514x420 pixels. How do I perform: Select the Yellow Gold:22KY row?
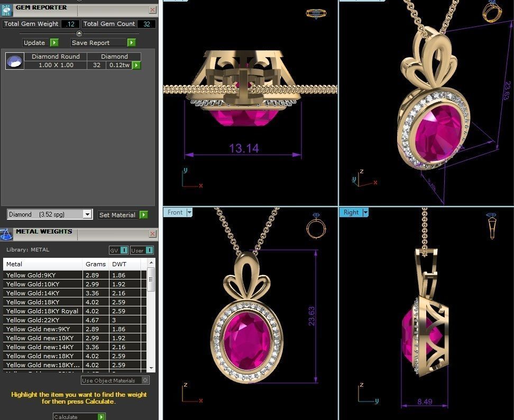(x=75, y=320)
